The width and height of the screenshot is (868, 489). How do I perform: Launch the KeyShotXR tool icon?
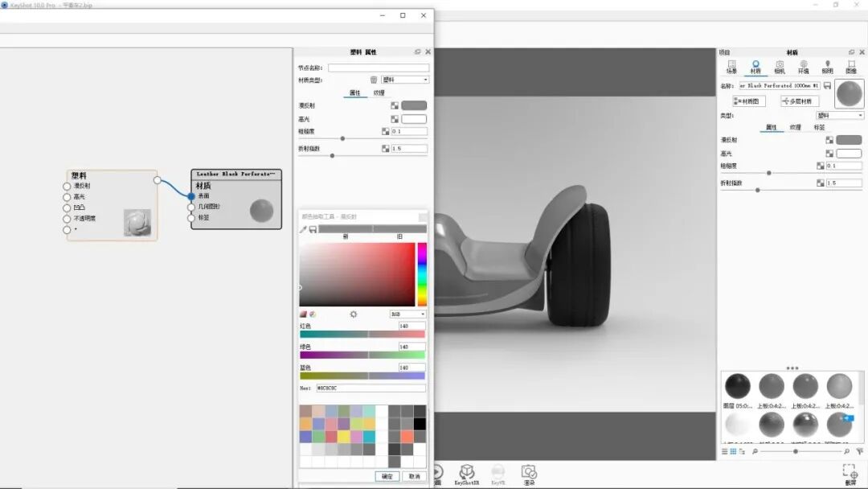click(468, 472)
